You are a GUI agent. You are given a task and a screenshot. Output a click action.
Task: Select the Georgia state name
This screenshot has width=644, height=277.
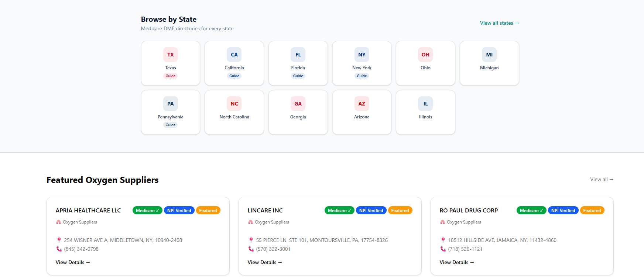point(298,117)
